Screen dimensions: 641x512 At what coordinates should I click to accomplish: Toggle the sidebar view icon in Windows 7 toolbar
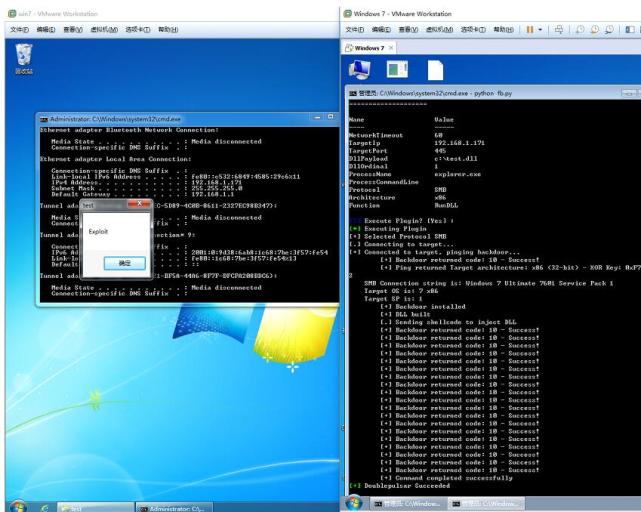point(630,29)
